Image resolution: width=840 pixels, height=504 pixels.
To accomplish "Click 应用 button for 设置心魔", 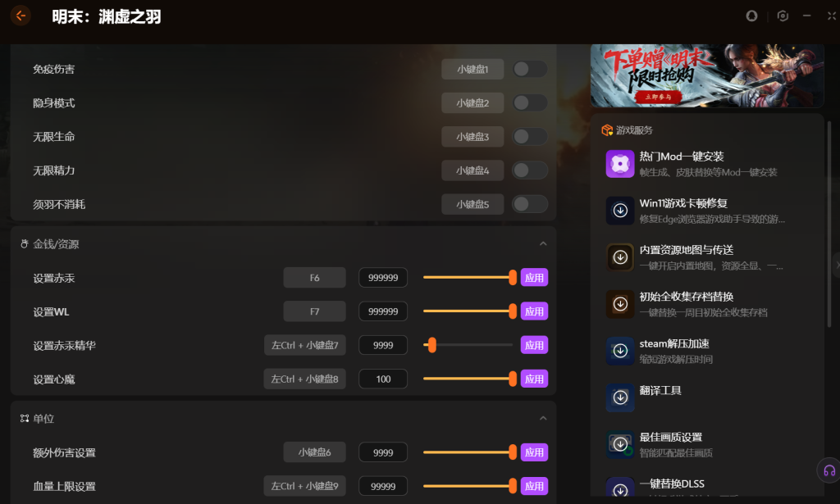I will click(x=534, y=379).
